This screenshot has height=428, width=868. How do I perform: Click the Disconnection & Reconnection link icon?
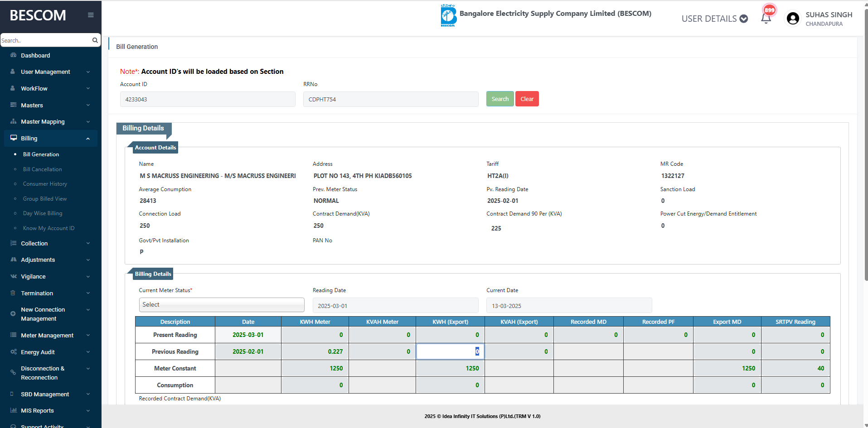coord(13,372)
